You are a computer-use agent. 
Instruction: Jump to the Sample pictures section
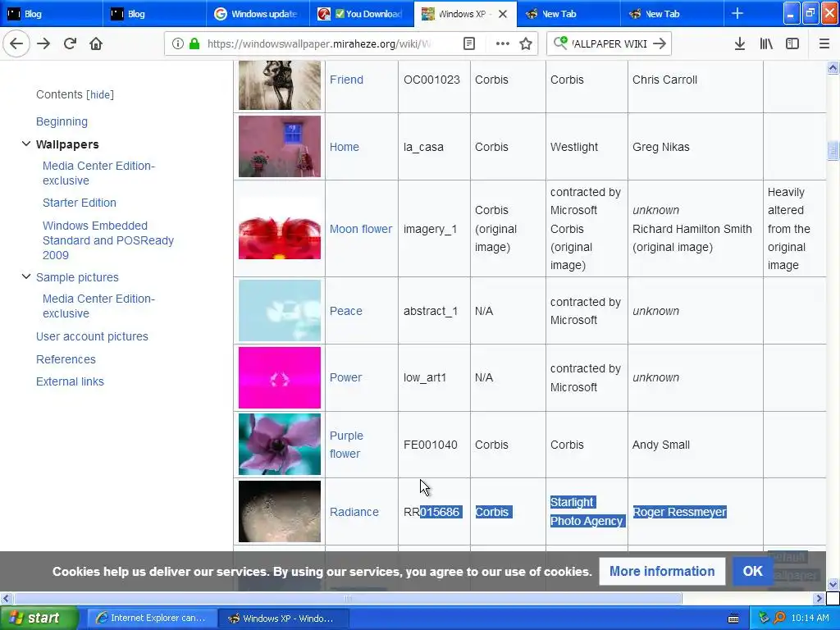coord(77,277)
